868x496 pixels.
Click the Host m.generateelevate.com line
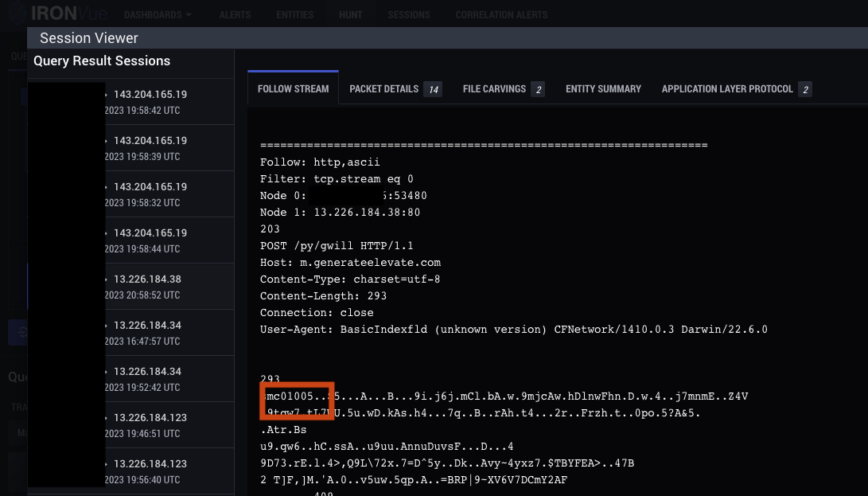(350, 263)
